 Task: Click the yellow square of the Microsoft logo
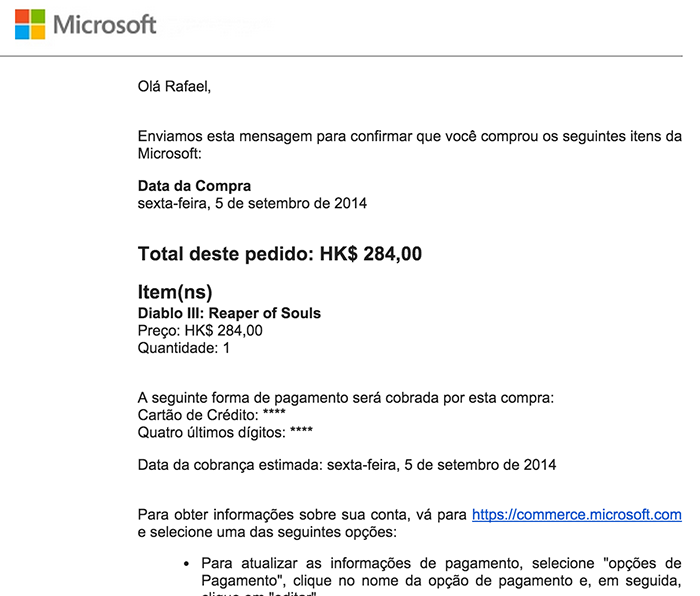tap(37, 31)
